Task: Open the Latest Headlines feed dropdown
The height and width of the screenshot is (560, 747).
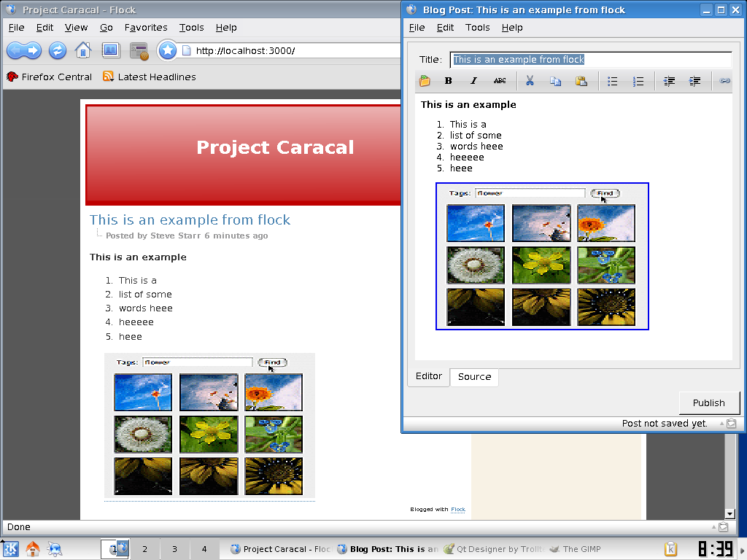Action: point(149,77)
